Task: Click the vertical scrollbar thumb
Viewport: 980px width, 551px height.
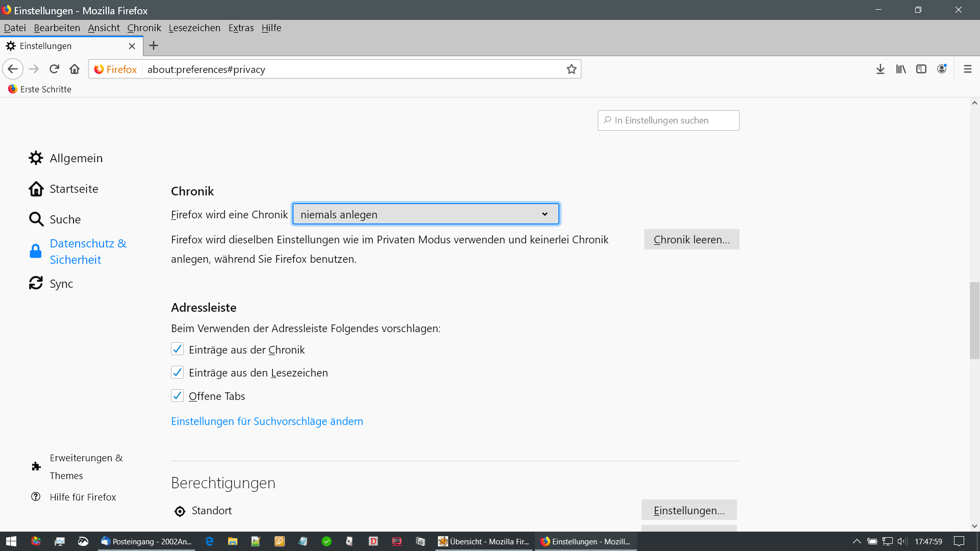Action: tap(974, 320)
